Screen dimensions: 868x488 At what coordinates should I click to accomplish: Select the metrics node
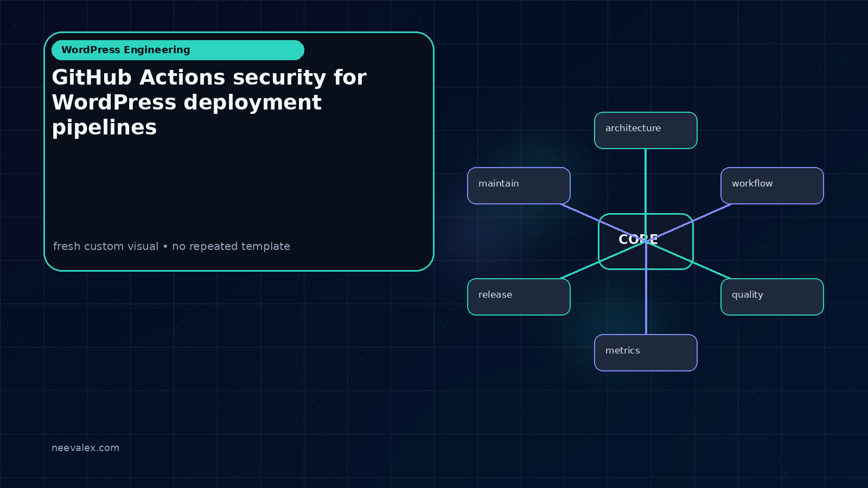(x=646, y=352)
